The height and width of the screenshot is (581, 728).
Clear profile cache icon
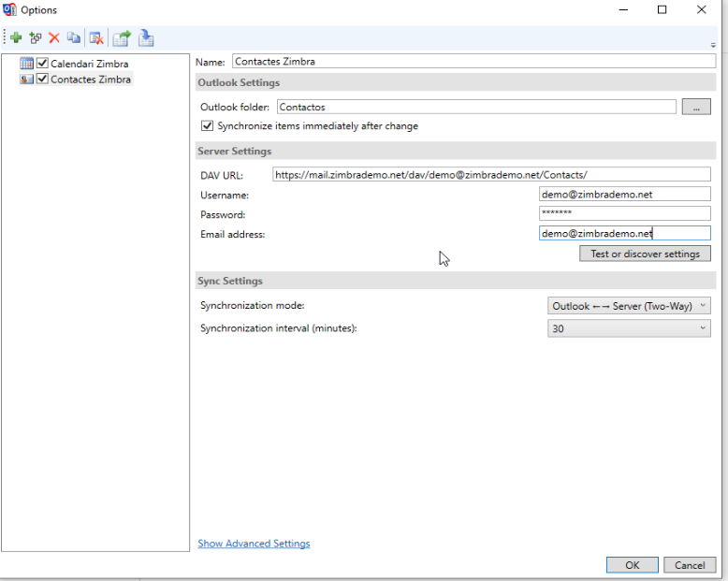[x=96, y=38]
